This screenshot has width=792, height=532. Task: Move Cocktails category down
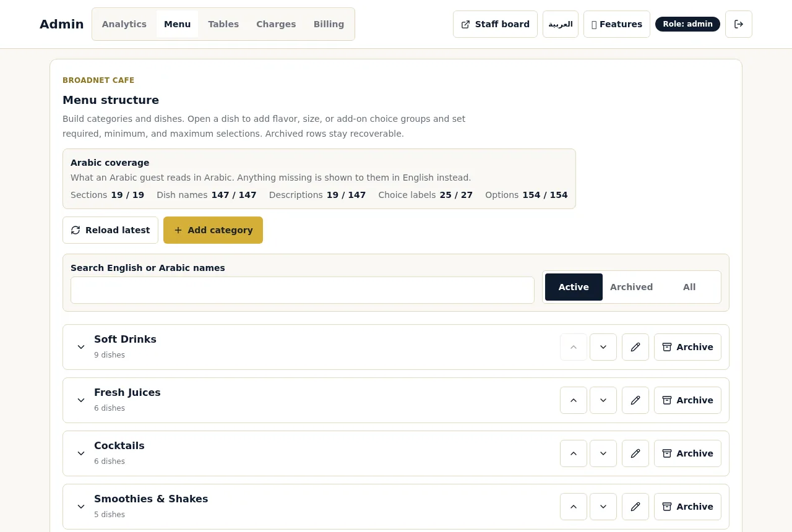tap(603, 453)
